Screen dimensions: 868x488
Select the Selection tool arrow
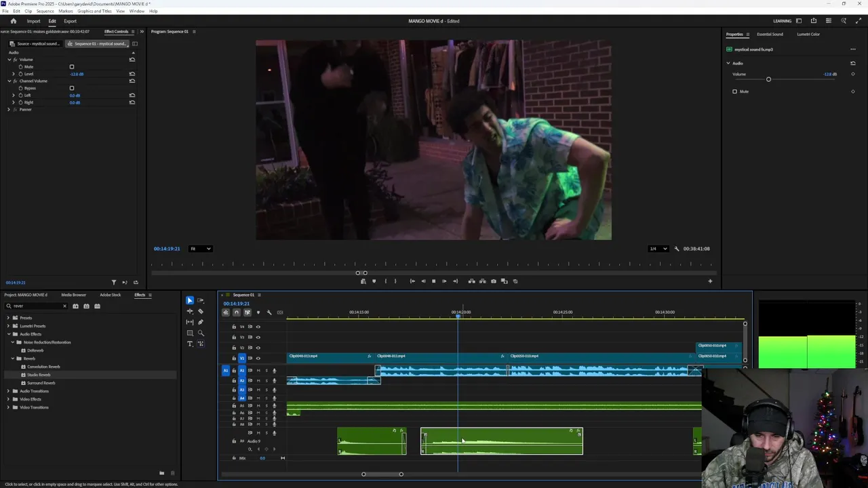point(190,300)
